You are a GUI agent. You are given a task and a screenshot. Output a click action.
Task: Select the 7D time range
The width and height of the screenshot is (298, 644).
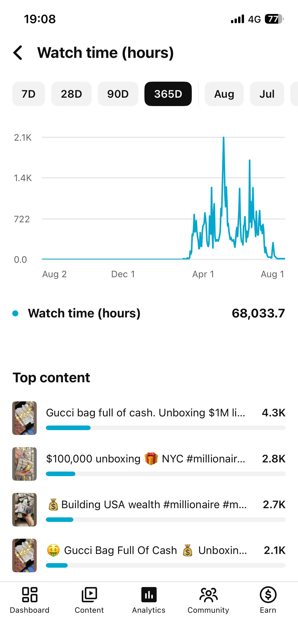click(29, 94)
